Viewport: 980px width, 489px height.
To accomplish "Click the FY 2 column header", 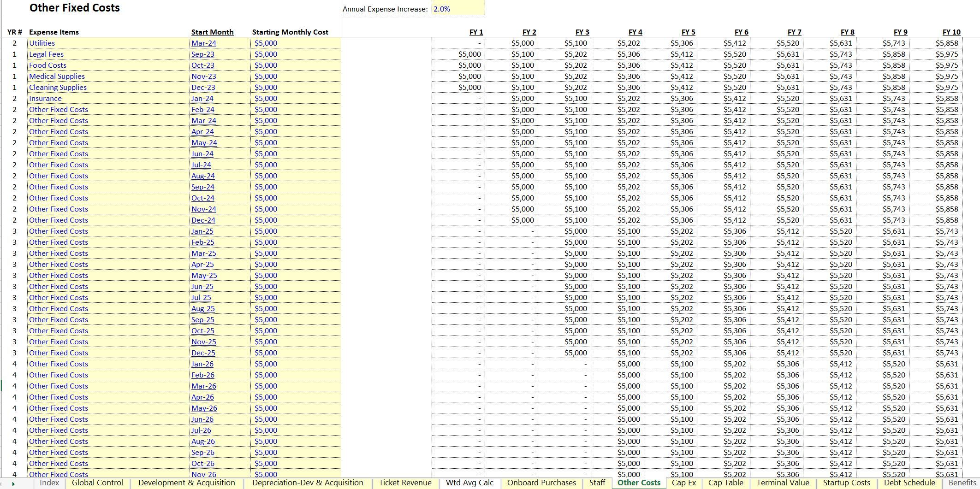I will click(529, 32).
